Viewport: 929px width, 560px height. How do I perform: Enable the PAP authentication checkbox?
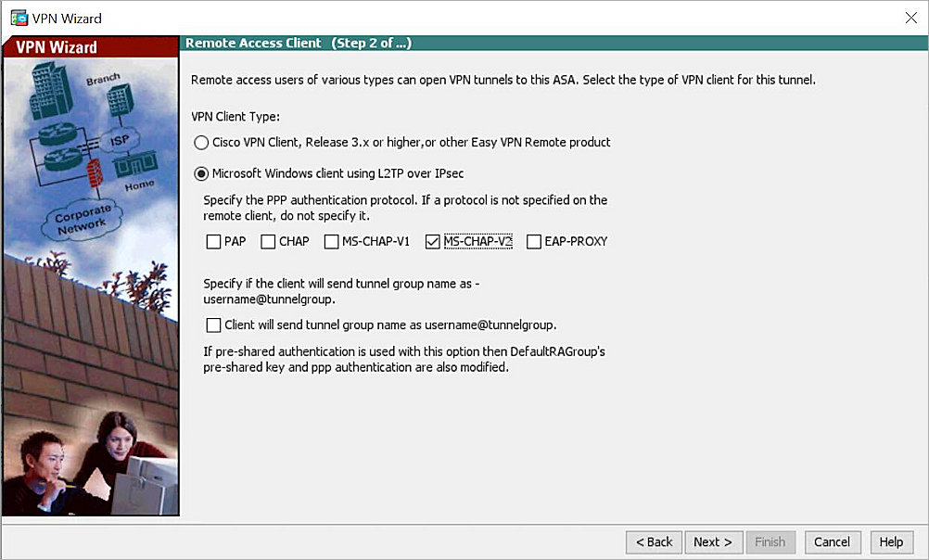(212, 241)
